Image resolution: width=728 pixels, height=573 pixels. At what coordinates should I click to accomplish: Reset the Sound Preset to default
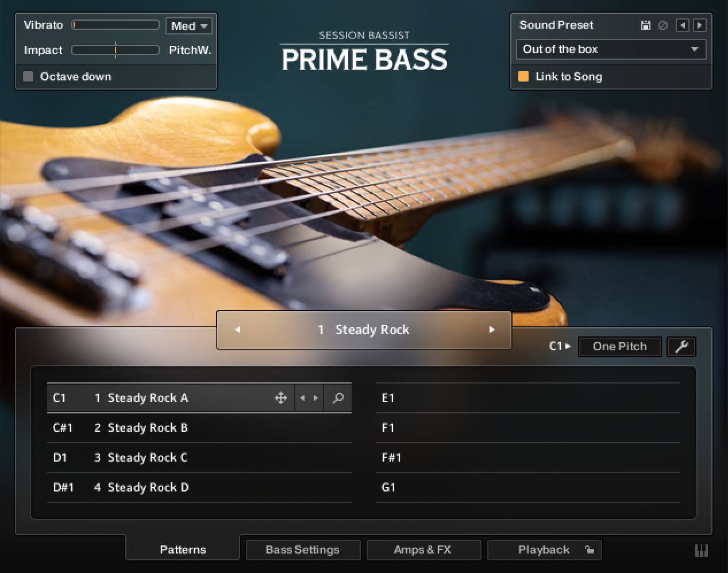[x=662, y=25]
